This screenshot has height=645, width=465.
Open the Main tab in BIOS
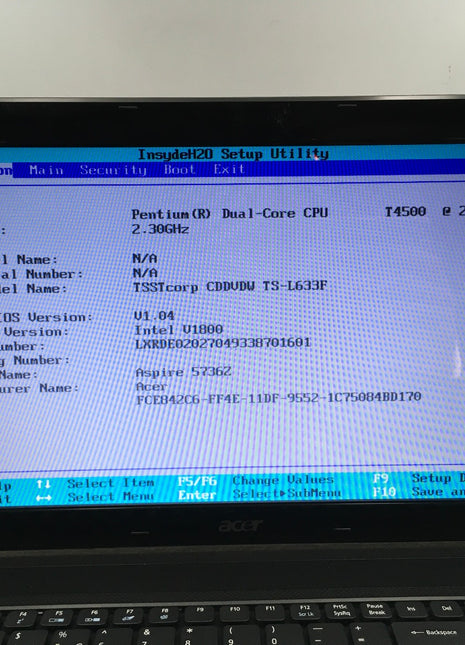pos(46,170)
